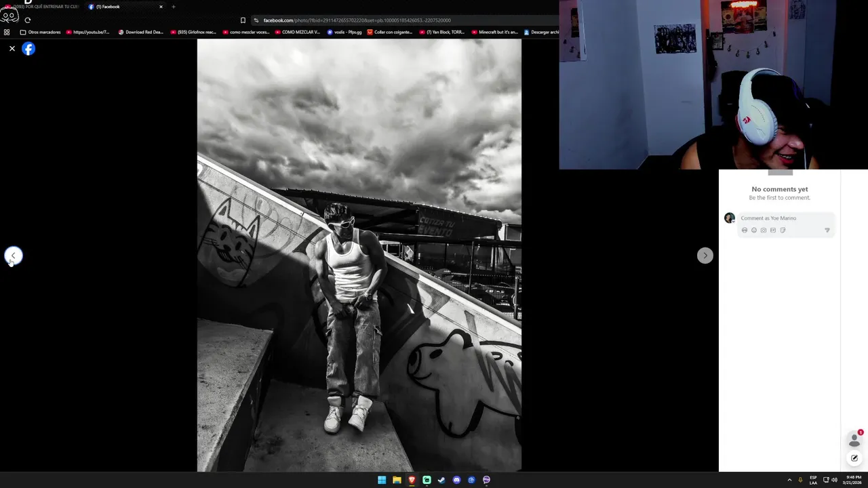Focus the 'Comment as Yoe Marino' field
The width and height of the screenshot is (868, 488).
(x=785, y=218)
